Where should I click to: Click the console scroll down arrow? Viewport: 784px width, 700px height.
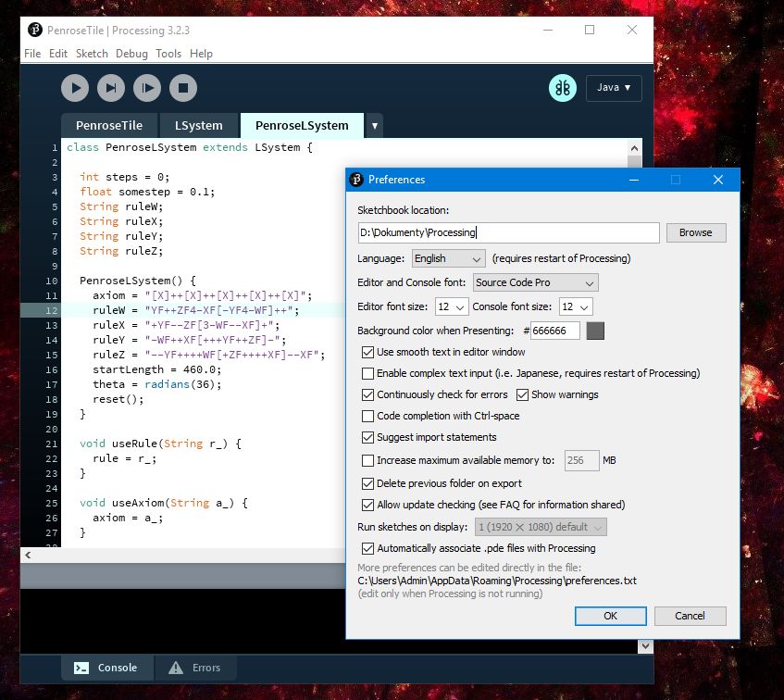pyautogui.click(x=645, y=646)
